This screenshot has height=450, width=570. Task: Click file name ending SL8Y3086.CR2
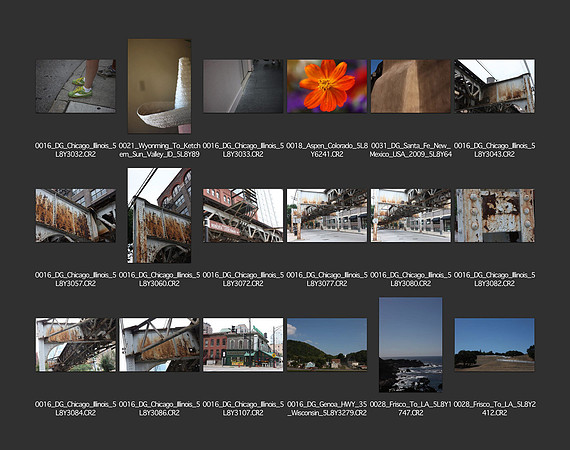tap(159, 409)
